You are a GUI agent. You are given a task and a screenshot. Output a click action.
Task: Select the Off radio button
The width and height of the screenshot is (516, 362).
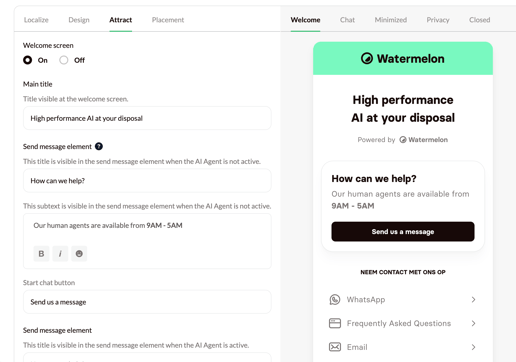click(x=64, y=60)
